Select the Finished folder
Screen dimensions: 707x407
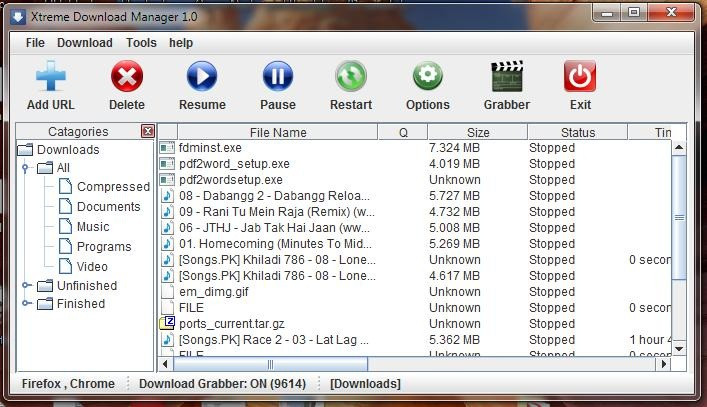point(81,303)
